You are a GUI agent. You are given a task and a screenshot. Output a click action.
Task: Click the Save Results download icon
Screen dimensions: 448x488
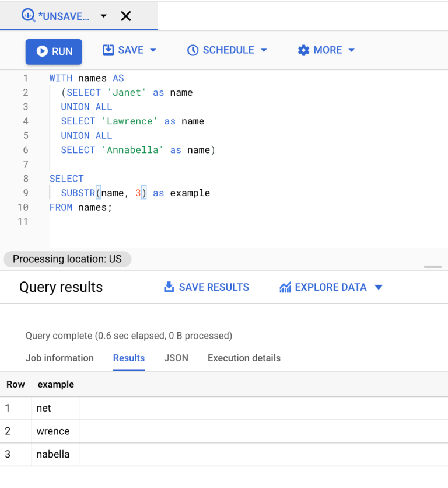pyautogui.click(x=169, y=287)
